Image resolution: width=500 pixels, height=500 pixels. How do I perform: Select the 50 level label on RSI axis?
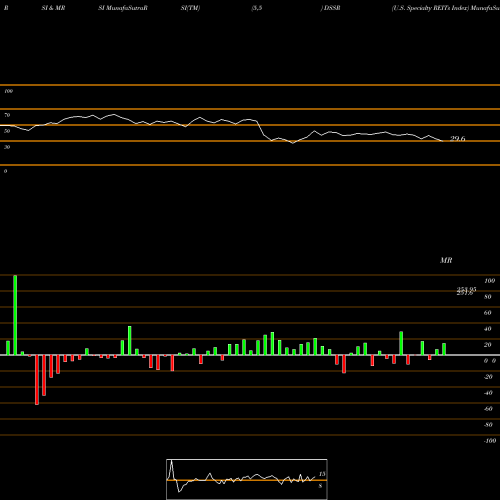coord(7,131)
